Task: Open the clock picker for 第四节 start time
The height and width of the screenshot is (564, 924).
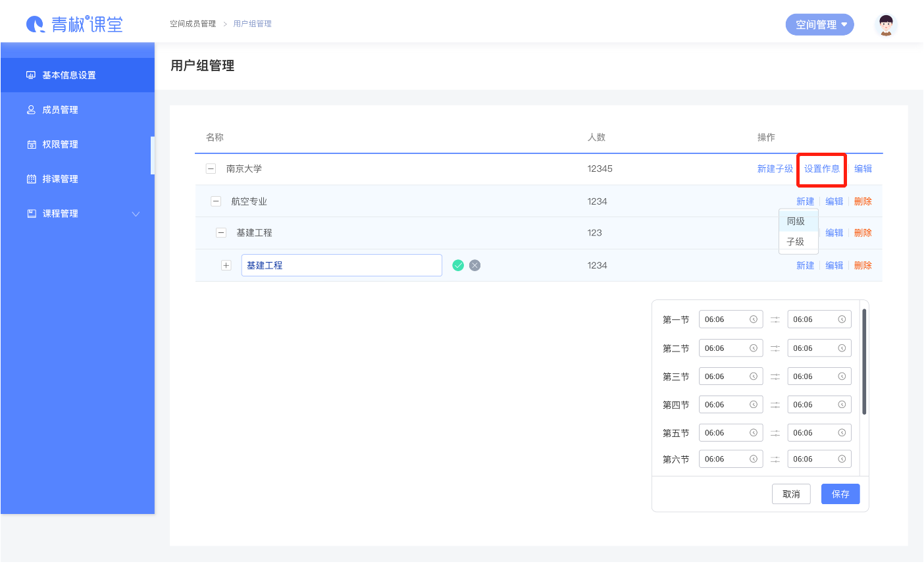Action: (754, 405)
